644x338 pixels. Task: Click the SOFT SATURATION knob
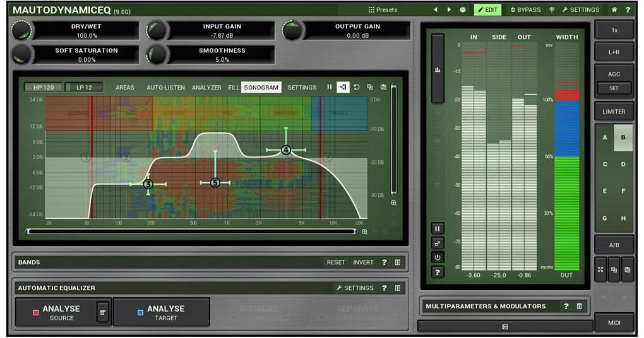[x=21, y=55]
